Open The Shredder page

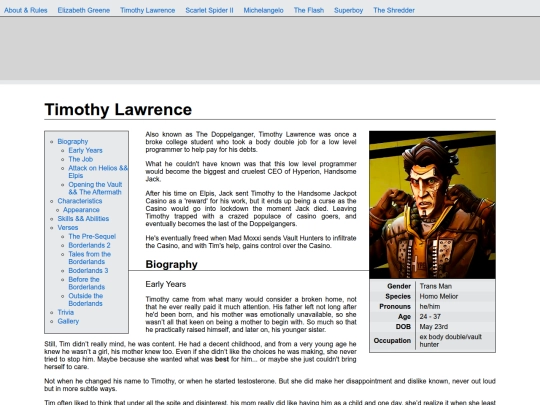tap(394, 10)
